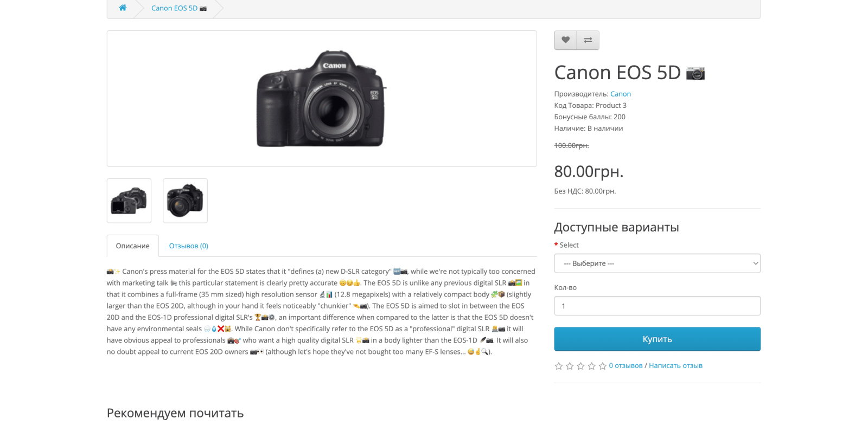Open the Canon manufacturer link
The height and width of the screenshot is (425, 868).
[621, 94]
